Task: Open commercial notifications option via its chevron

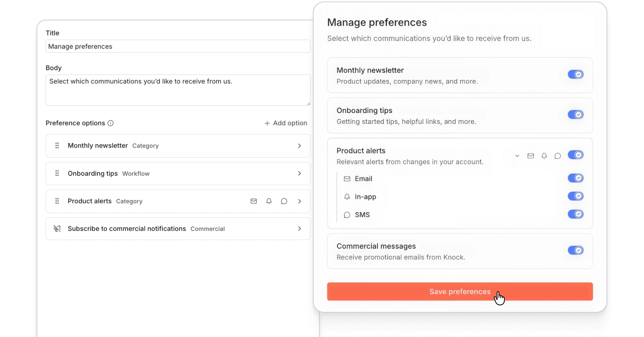Action: [x=300, y=229]
